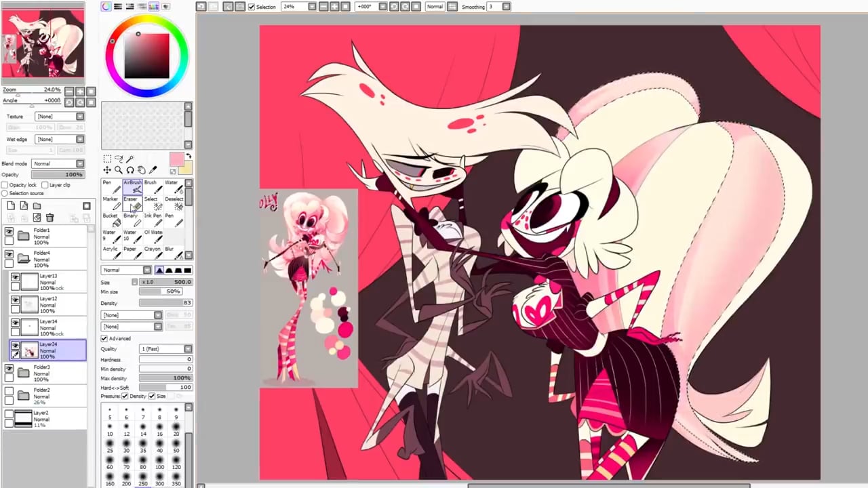Show the color wheel panel icon

coord(106,7)
